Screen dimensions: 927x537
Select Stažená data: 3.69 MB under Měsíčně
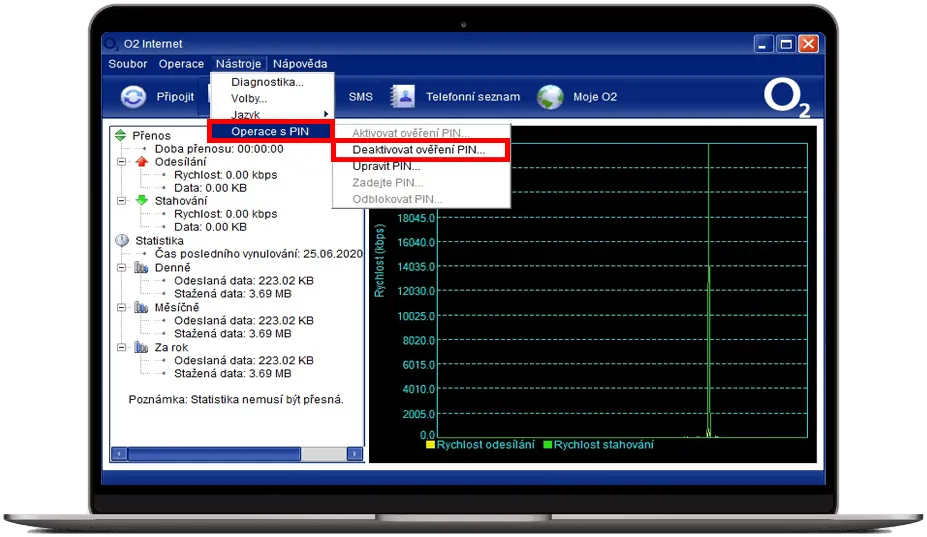pyautogui.click(x=232, y=334)
